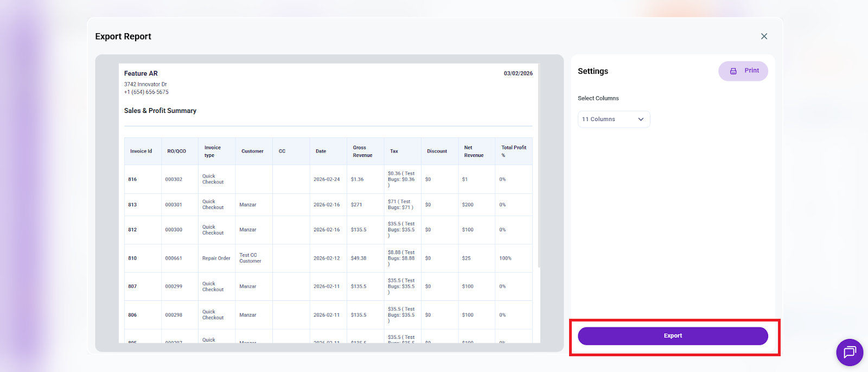Viewport: 868px width, 372px height.
Task: Click the Invoice Id column header
Action: coord(141,152)
